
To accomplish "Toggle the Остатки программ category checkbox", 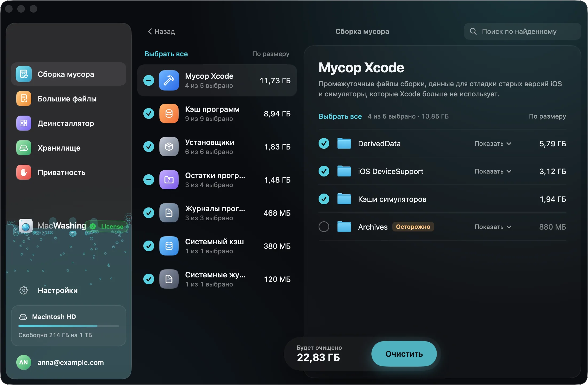I will 149,180.
